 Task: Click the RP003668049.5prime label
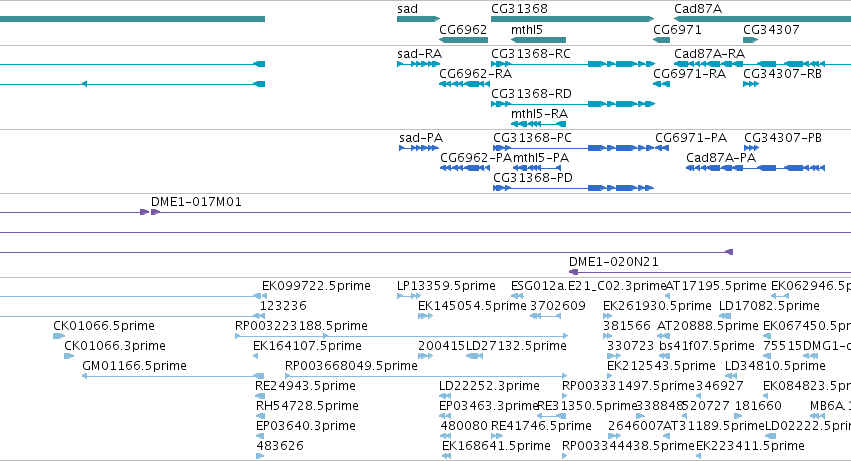coord(351,366)
